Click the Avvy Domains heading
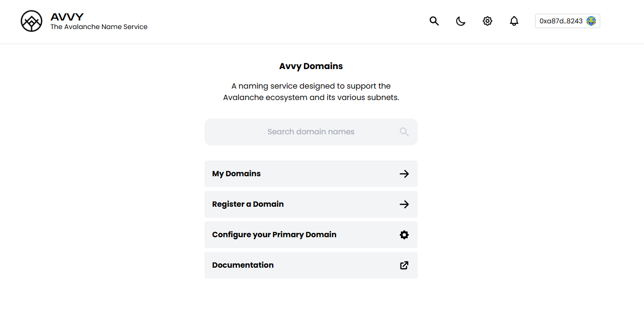Image resolution: width=644 pixels, height=332 pixels. 311,66
